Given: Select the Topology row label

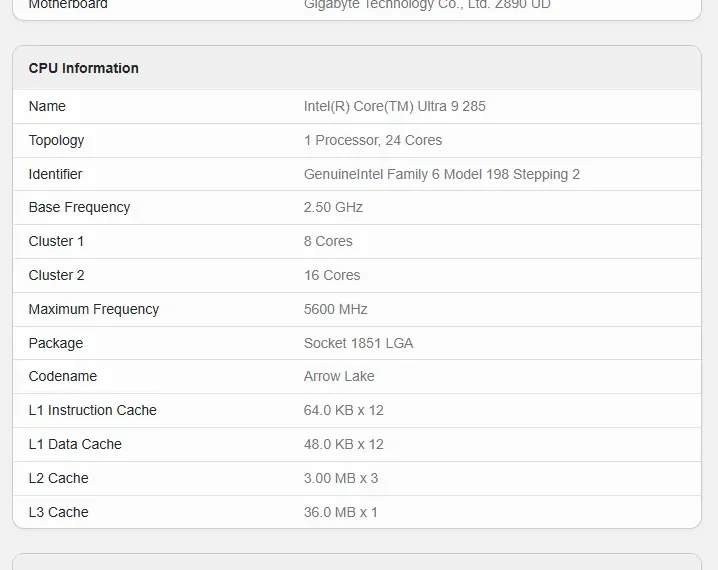Looking at the screenshot, I should tap(56, 141).
